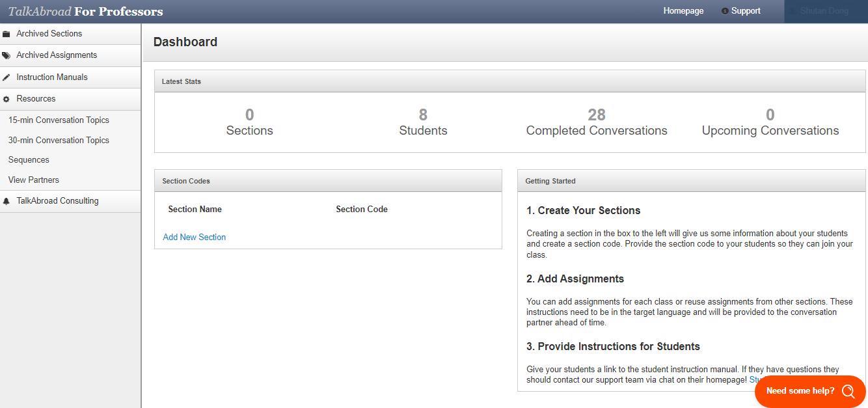Click the gear icon beside Resources

7,99
